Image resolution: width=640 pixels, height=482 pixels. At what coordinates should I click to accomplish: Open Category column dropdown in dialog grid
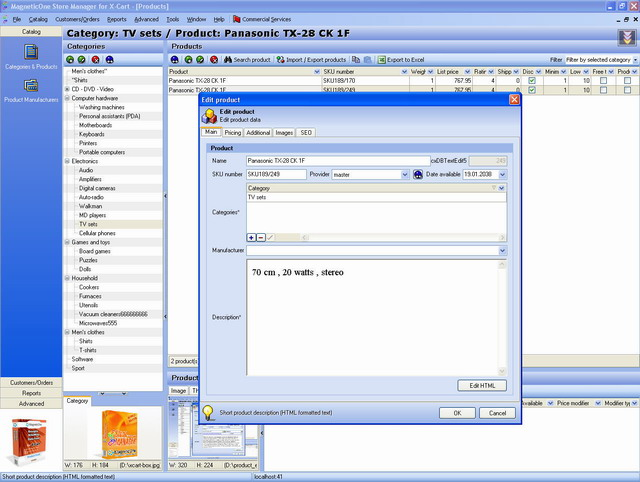502,188
